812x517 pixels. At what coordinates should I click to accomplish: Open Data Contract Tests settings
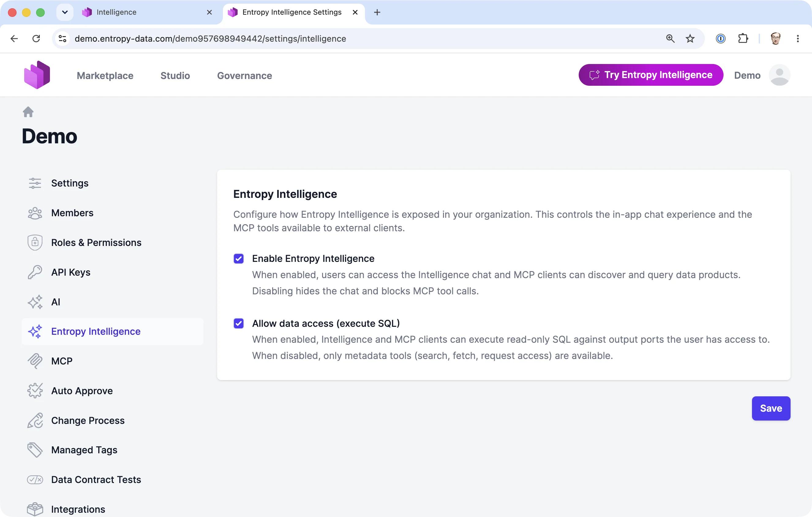(112, 480)
